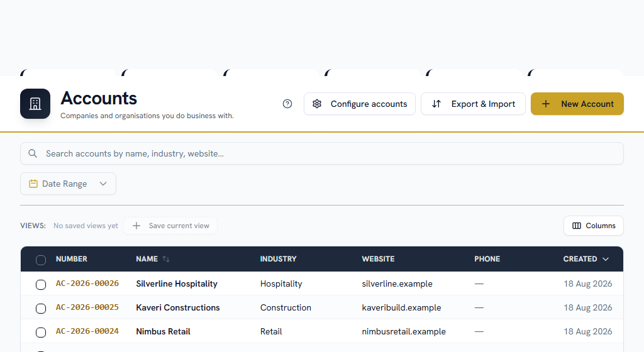644x352 pixels.
Task: Click the gear icon in Configure accounts
Action: tap(317, 104)
